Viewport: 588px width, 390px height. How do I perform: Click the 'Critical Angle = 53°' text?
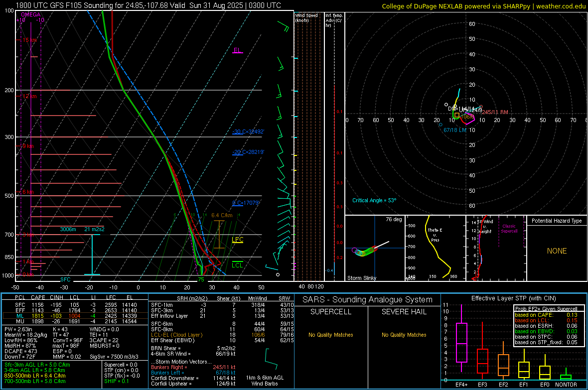374,200
